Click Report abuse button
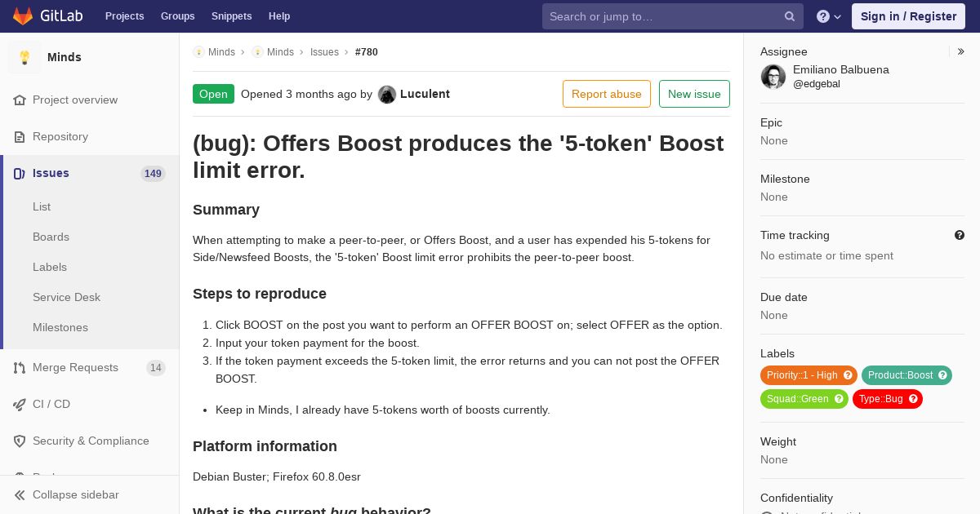 (x=607, y=94)
